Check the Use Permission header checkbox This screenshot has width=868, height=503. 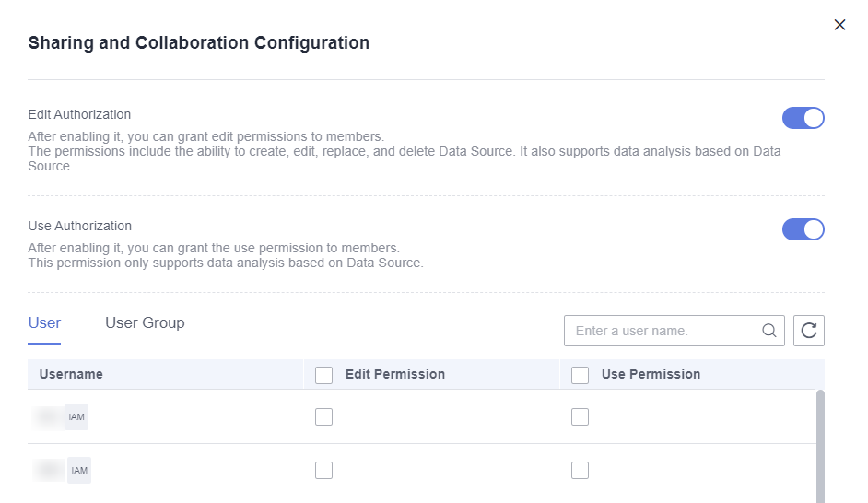[580, 375]
